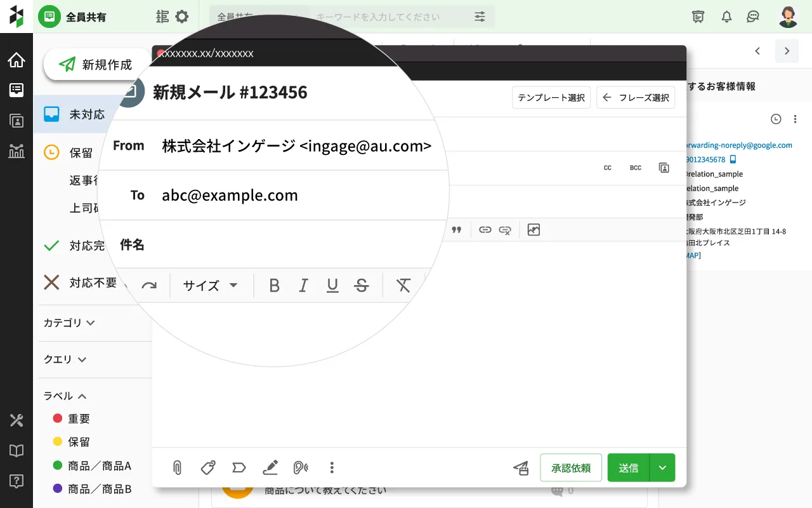Insert a quote block

[x=456, y=230]
